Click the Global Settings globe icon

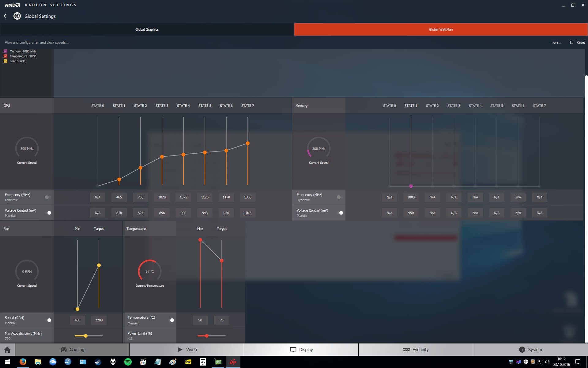point(17,16)
